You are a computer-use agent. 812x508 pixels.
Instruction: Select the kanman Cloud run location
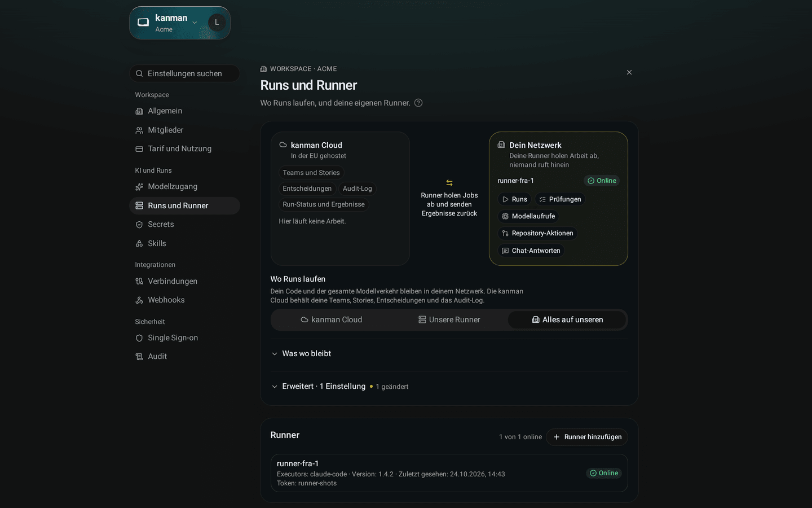pyautogui.click(x=332, y=319)
